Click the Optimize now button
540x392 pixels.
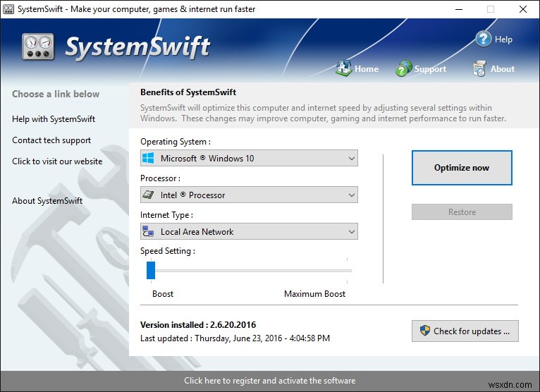tap(462, 168)
